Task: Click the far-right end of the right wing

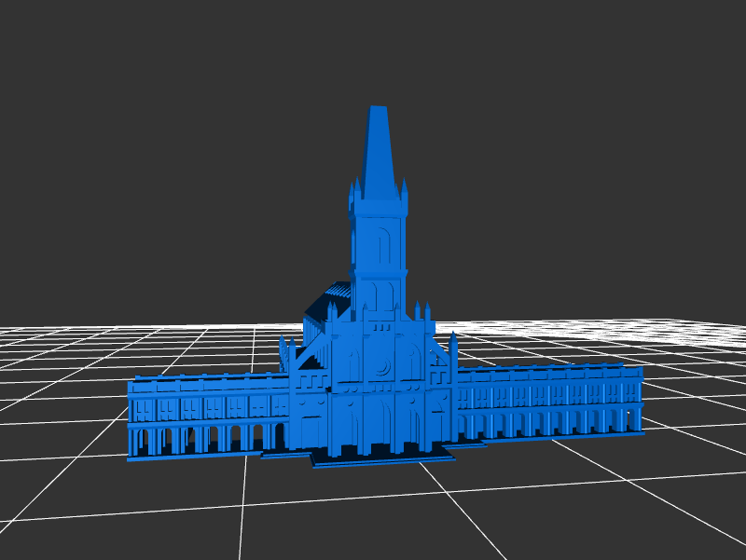Action: tap(638, 399)
